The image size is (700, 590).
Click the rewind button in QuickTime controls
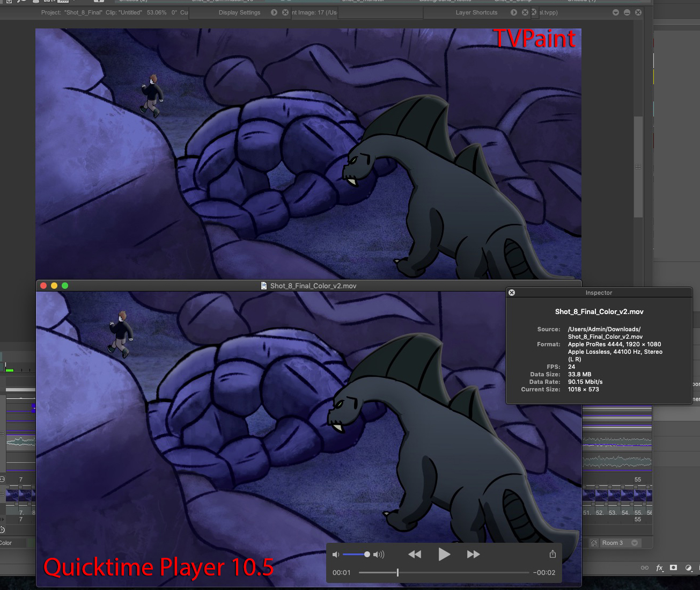pyautogui.click(x=415, y=554)
